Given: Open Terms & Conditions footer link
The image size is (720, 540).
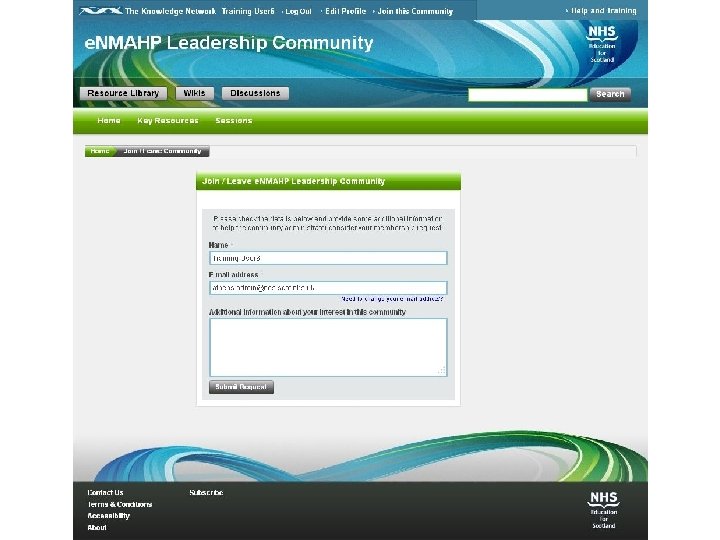Looking at the screenshot, I should (119, 504).
